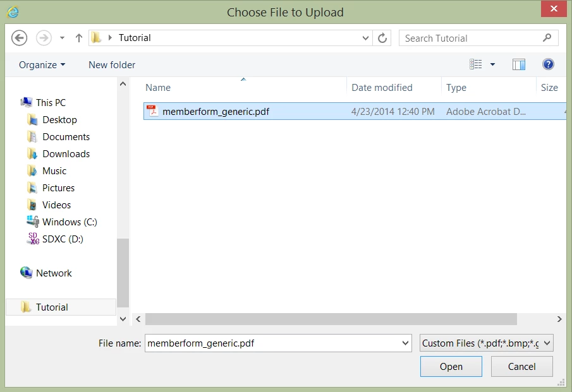This screenshot has height=392, width=572.
Task: Close the Choose File to Upload dialog
Action: click(x=554, y=9)
